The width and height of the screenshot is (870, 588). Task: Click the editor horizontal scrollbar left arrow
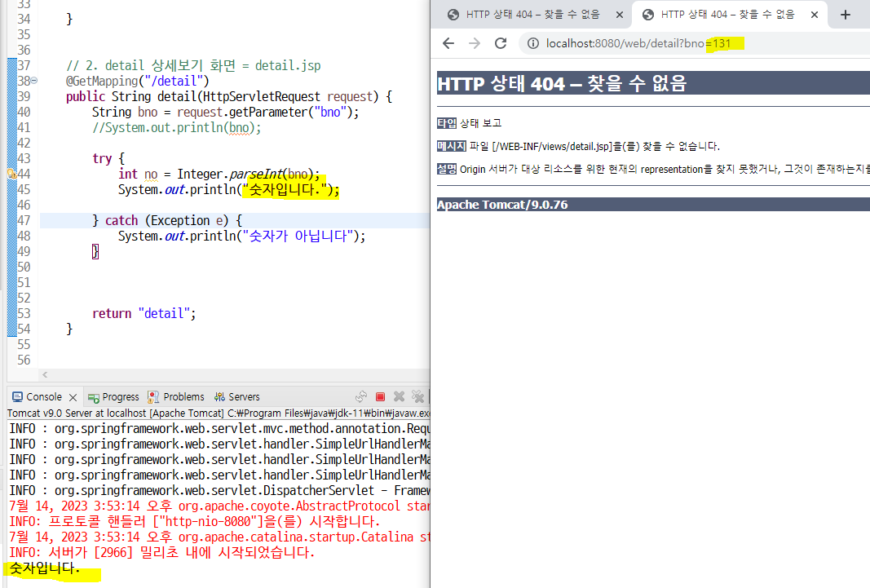tap(45, 375)
